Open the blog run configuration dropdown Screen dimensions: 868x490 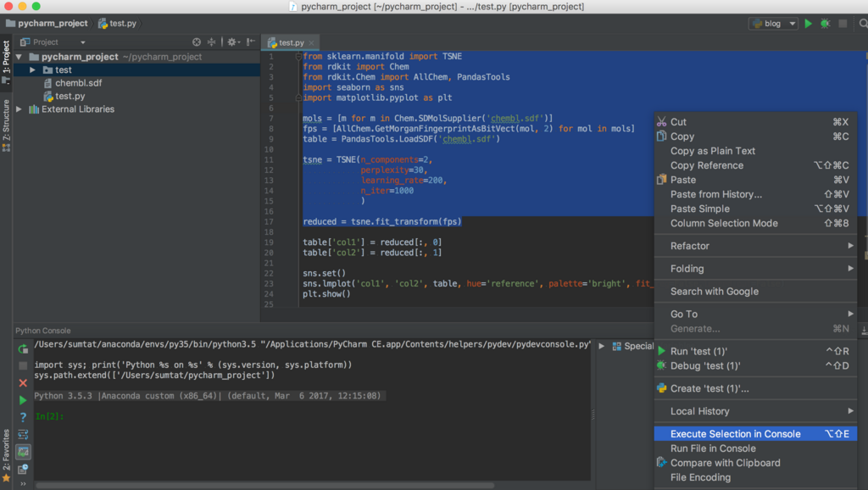pyautogui.click(x=773, y=23)
